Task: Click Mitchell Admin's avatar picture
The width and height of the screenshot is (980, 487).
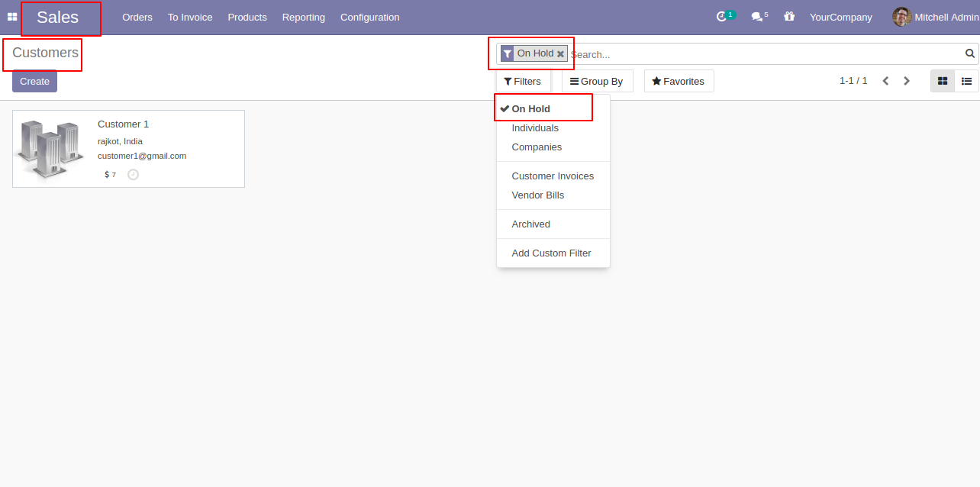Action: (901, 17)
